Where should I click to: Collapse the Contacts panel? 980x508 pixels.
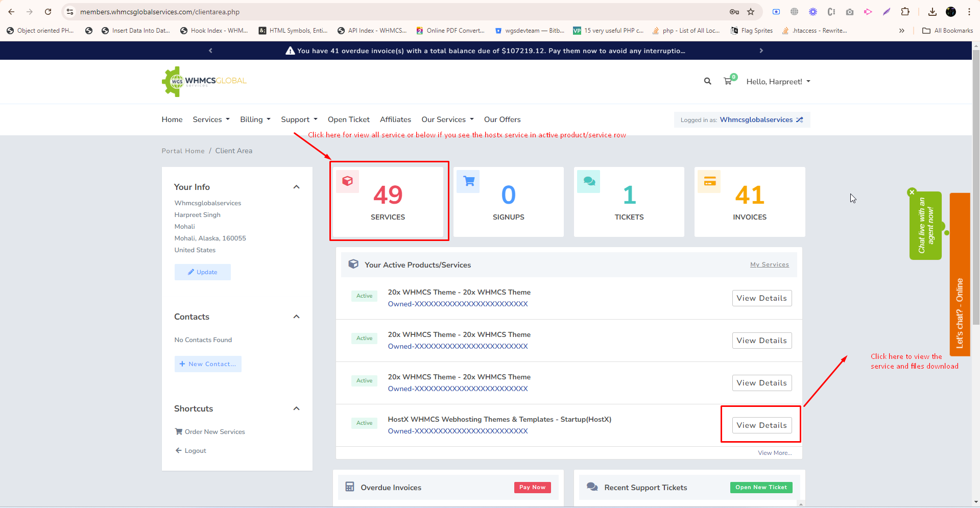[296, 317]
